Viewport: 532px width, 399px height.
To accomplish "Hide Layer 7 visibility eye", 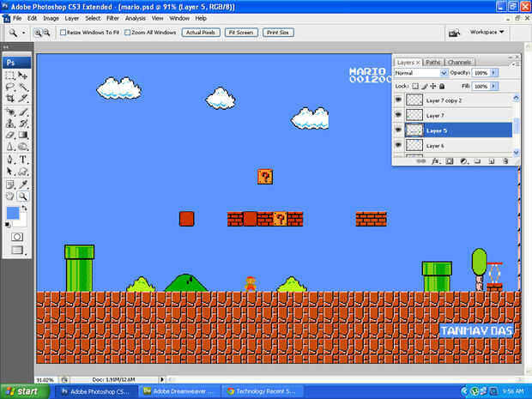I will tap(398, 115).
